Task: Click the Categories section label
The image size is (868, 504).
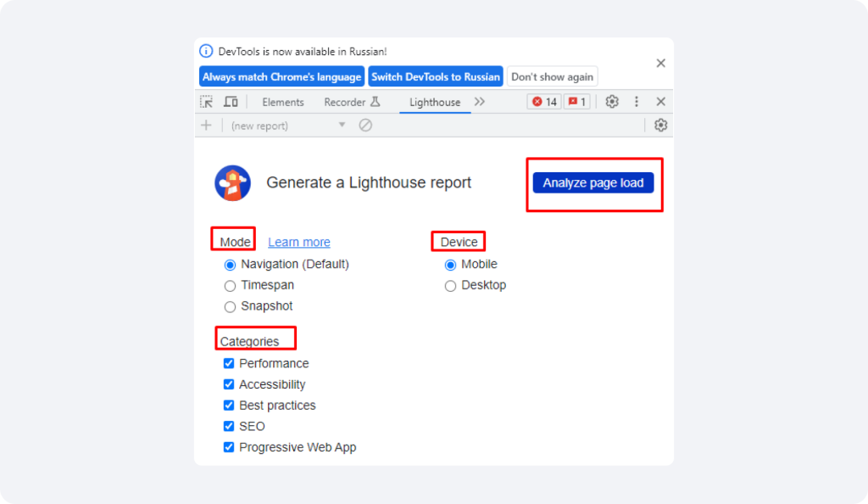Action: point(250,342)
